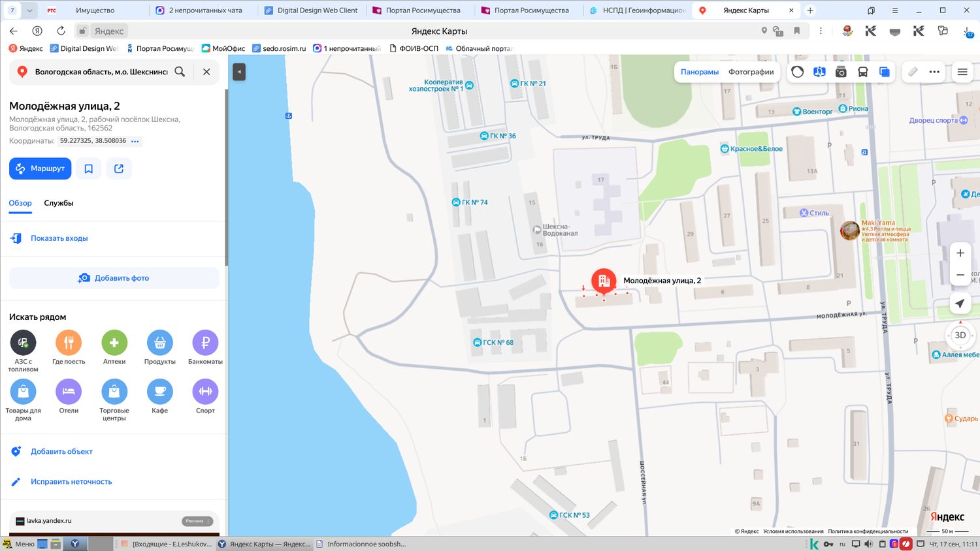Image resolution: width=980 pixels, height=551 pixels.
Task: Open map tools three-dots menu
Action: [x=934, y=72]
